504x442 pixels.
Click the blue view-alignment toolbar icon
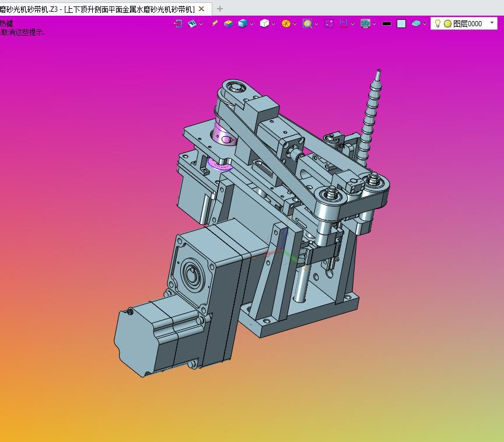pos(192,23)
